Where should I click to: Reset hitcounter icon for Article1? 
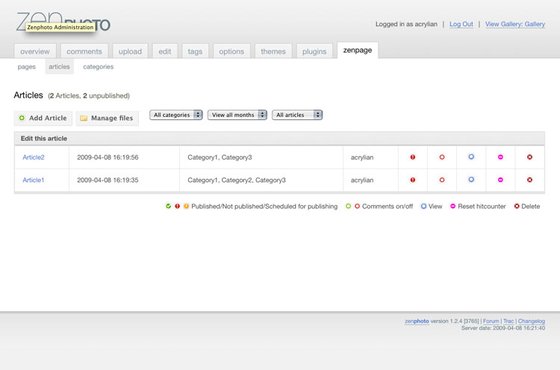[500, 180]
